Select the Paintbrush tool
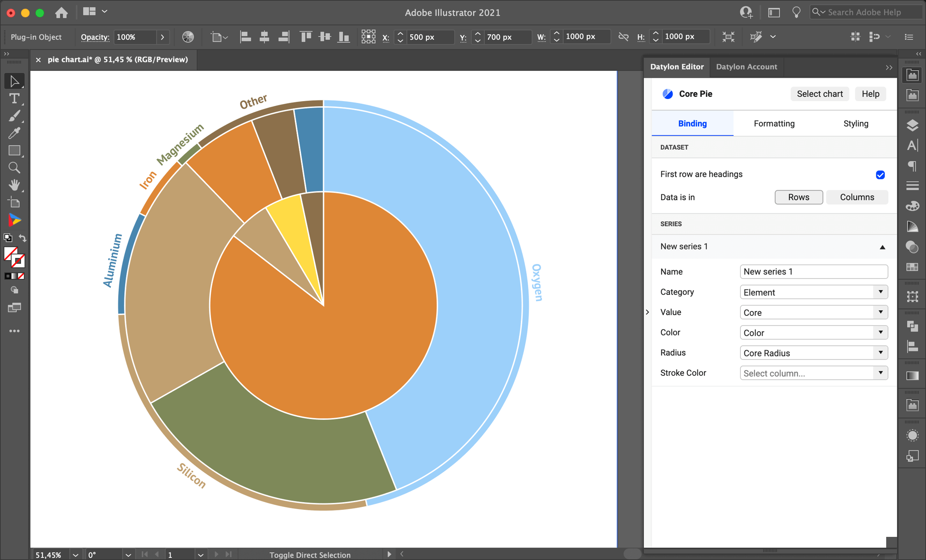 pyautogui.click(x=14, y=116)
